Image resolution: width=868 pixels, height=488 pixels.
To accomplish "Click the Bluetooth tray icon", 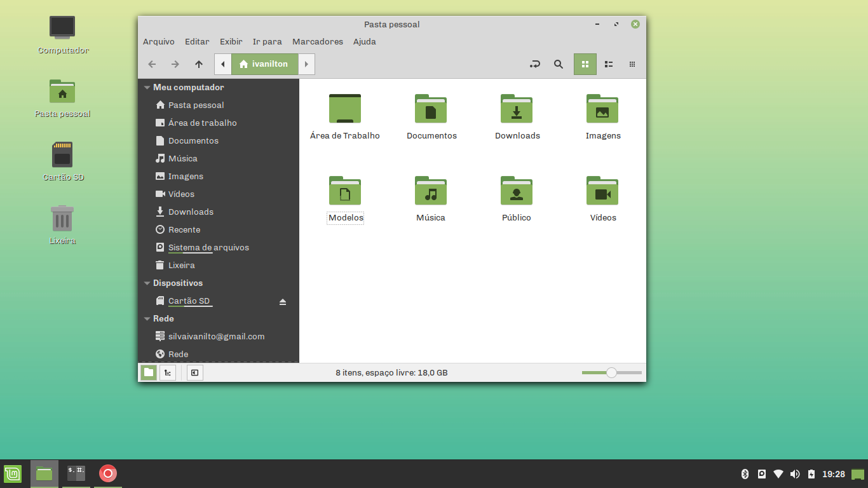I will [x=745, y=474].
